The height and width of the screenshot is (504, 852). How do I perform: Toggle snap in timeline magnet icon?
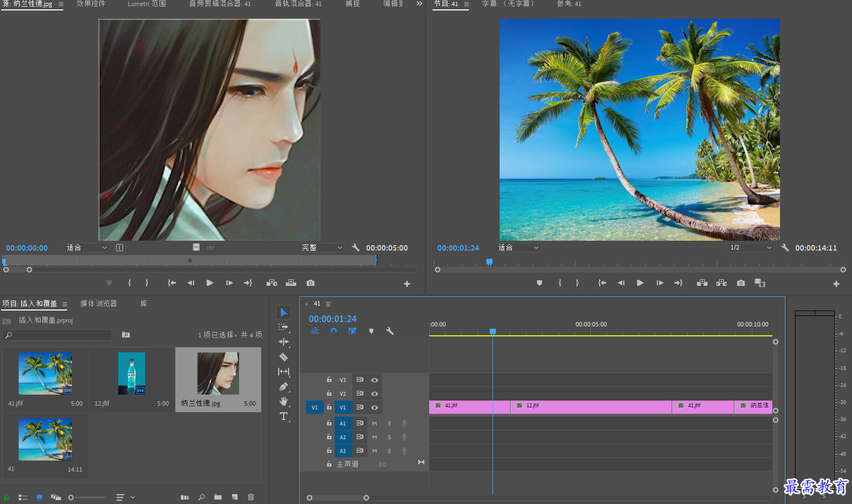click(334, 331)
